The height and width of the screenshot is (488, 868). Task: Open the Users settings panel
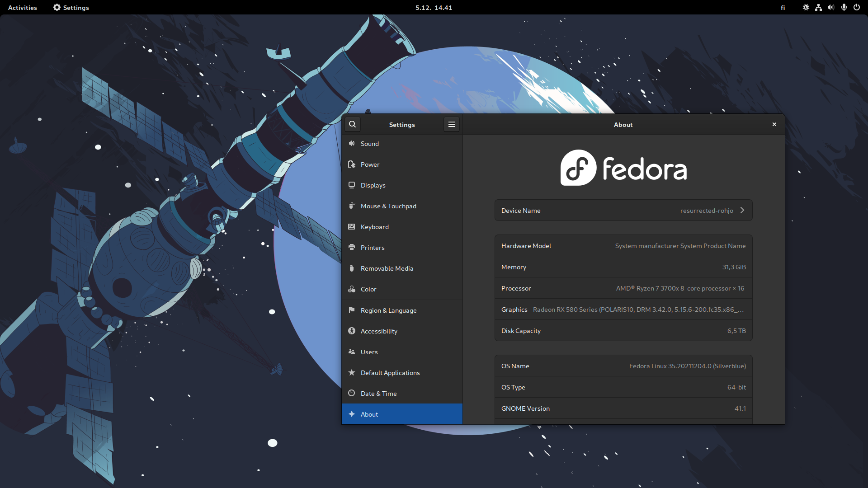coord(369,352)
